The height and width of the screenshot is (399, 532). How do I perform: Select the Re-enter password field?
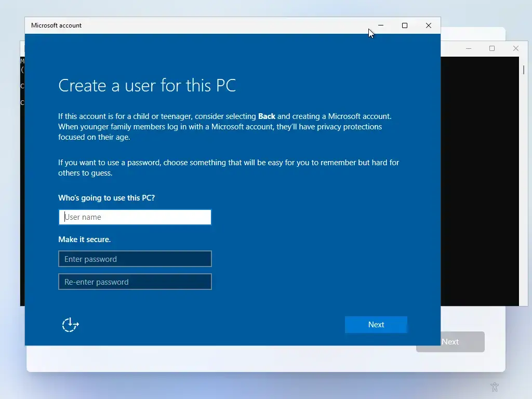coord(135,282)
